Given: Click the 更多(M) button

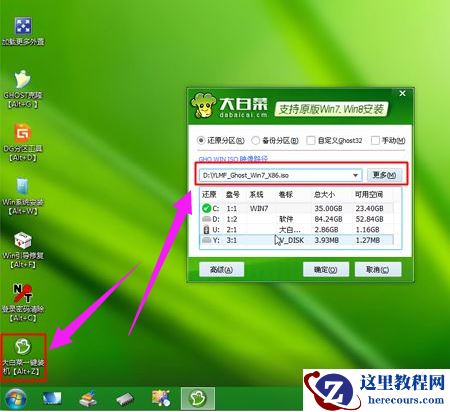Looking at the screenshot, I should pyautogui.click(x=384, y=175).
